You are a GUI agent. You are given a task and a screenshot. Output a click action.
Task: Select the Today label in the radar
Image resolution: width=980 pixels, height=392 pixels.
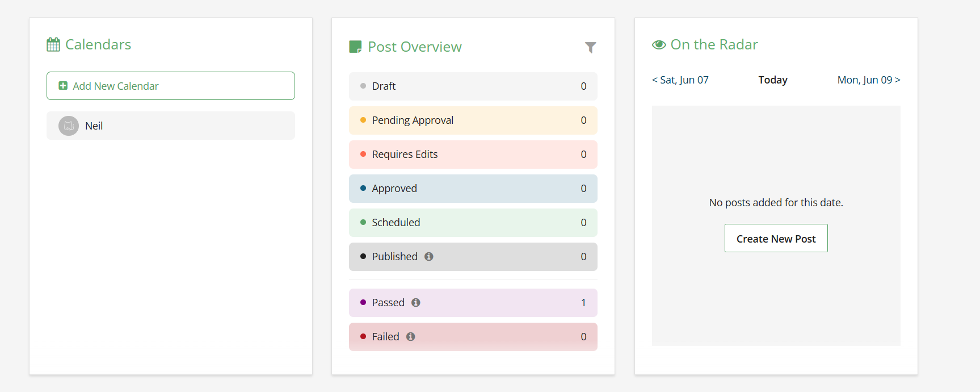click(x=773, y=80)
